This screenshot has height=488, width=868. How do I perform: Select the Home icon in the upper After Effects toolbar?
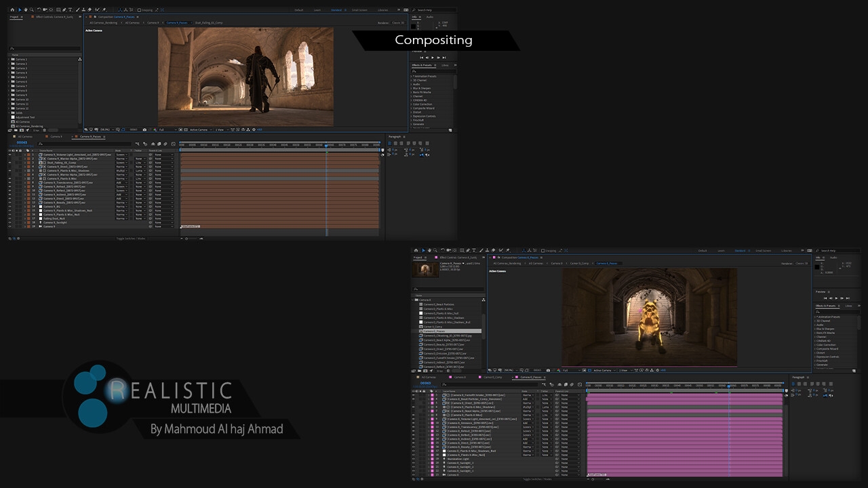(x=12, y=10)
